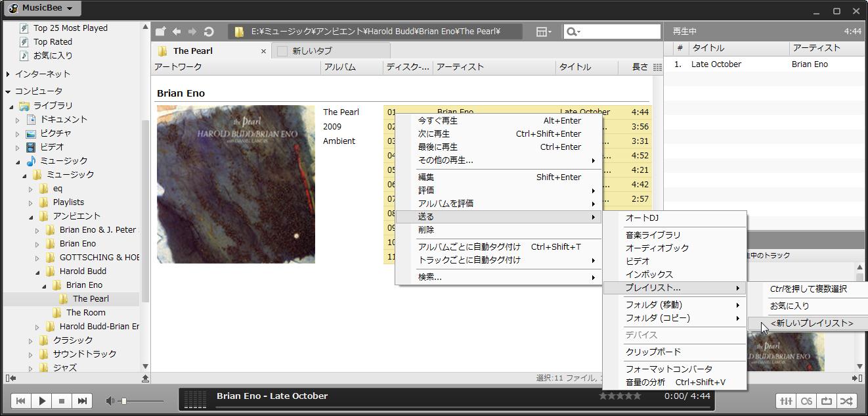The image size is (868, 416).
Task: Toggle repeat mode icon
Action: [x=827, y=401]
